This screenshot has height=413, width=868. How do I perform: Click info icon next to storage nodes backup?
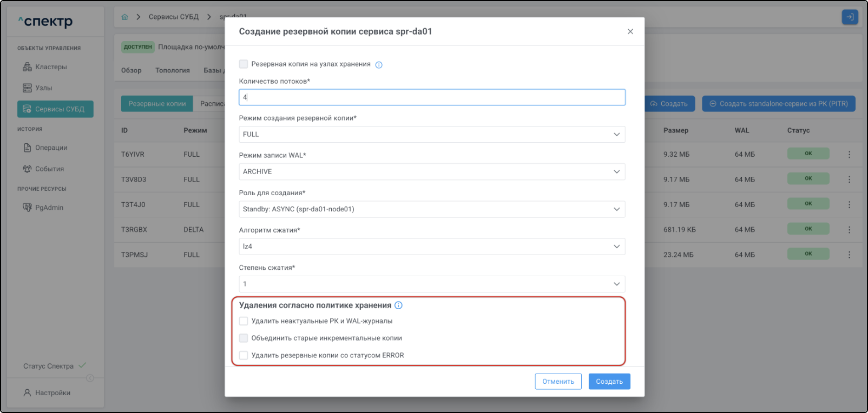click(x=379, y=65)
